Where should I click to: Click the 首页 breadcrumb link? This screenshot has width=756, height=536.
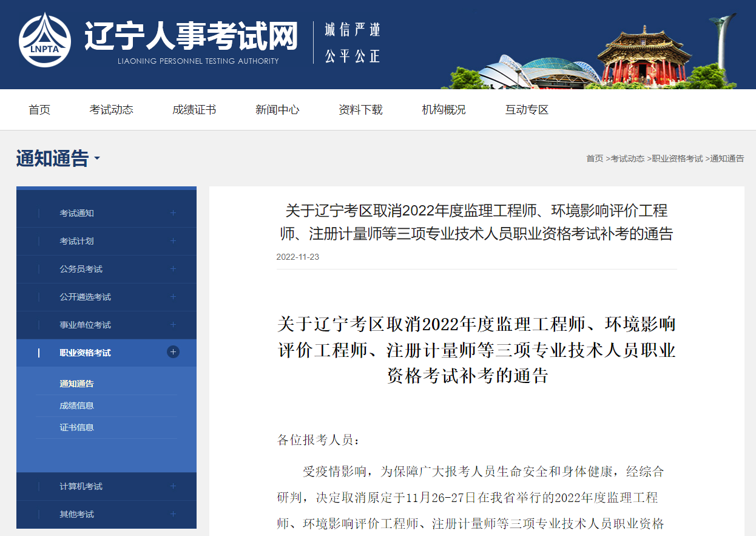coord(595,158)
